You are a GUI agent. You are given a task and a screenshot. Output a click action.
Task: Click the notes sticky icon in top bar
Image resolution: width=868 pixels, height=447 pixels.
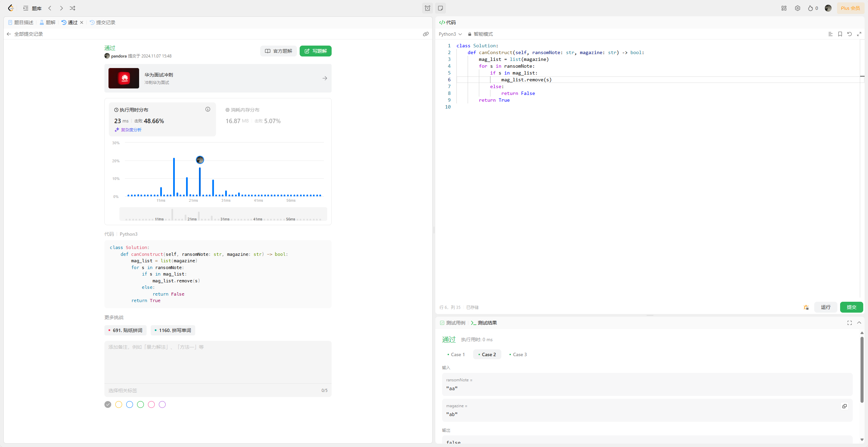[x=440, y=8]
